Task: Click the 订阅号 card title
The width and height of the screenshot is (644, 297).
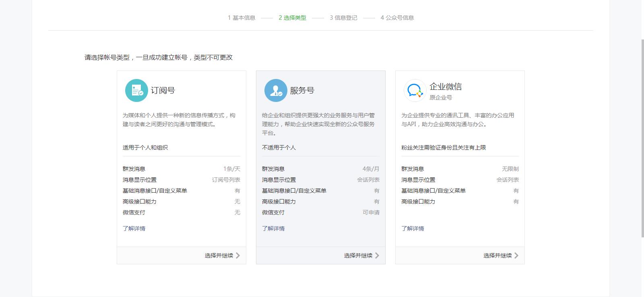Action: [x=163, y=90]
